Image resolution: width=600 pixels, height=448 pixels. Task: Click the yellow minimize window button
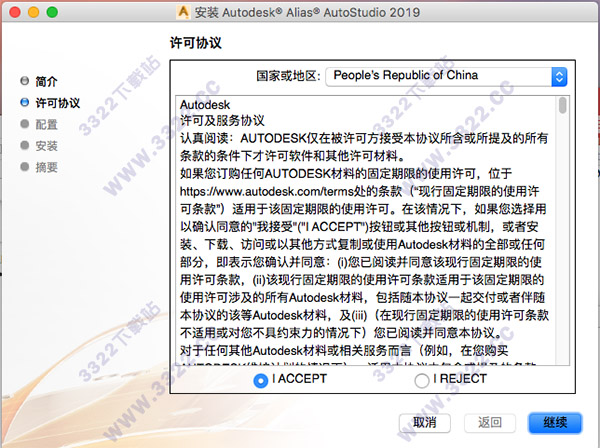(34, 12)
